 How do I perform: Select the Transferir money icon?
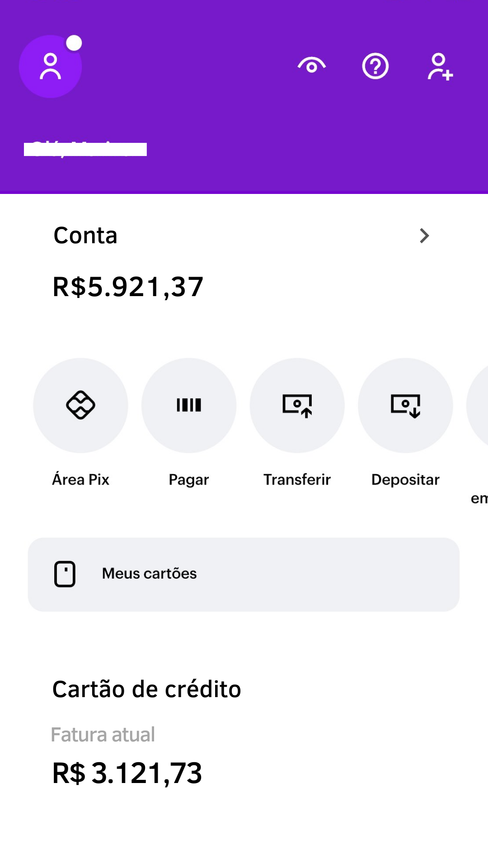pos(297,405)
